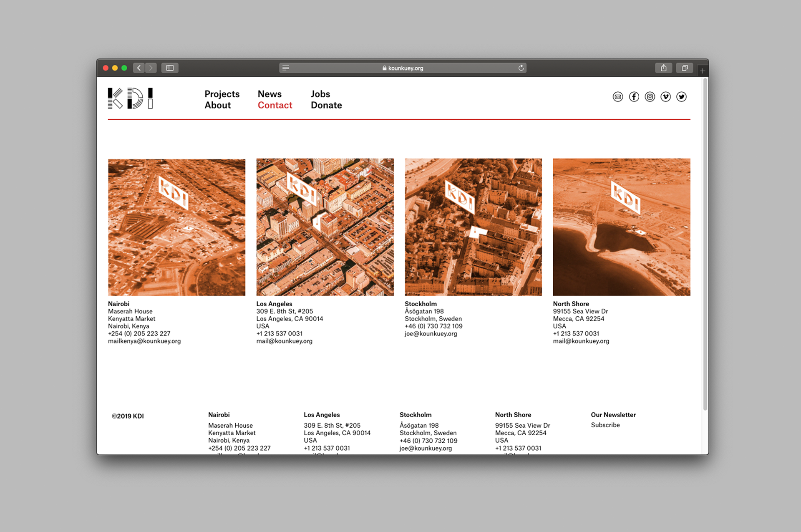Click the reader view icon in address bar
The height and width of the screenshot is (532, 801).
click(x=286, y=68)
